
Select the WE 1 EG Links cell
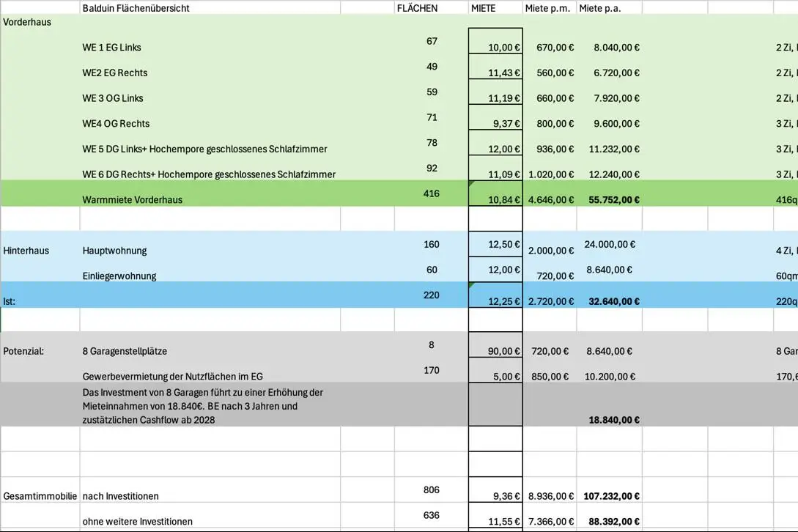pyautogui.click(x=111, y=48)
